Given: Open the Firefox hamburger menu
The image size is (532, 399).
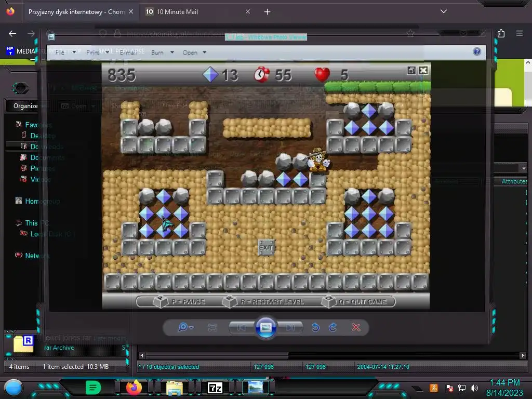Looking at the screenshot, I should (x=519, y=33).
